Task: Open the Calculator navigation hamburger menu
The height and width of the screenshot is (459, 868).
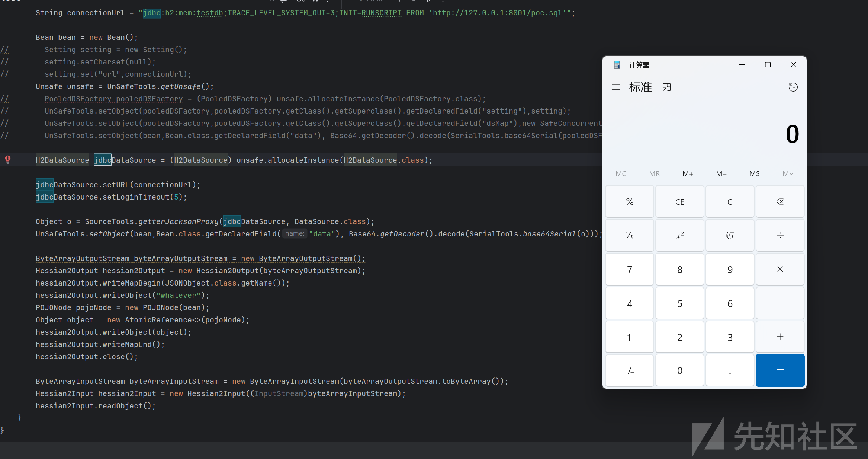Action: (616, 87)
